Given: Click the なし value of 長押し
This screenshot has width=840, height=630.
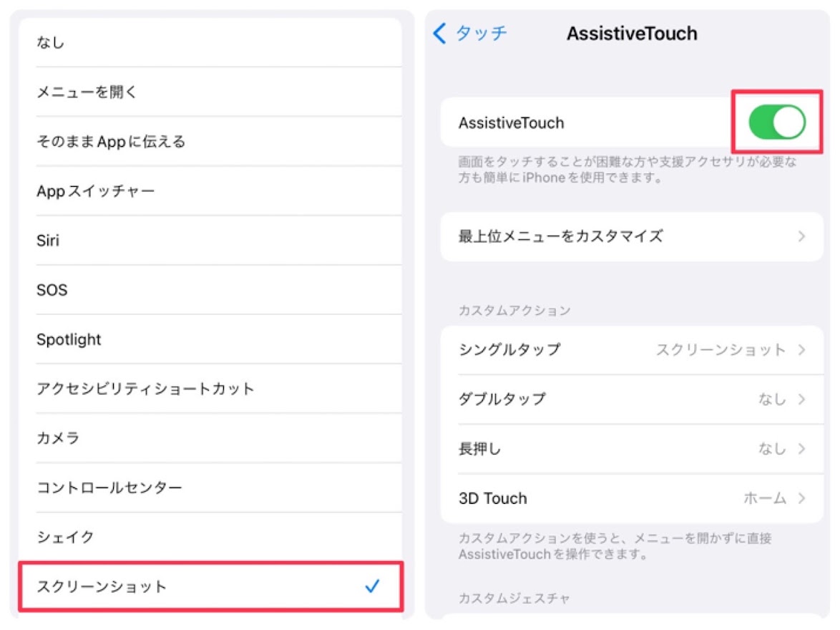Looking at the screenshot, I should coord(772,449).
